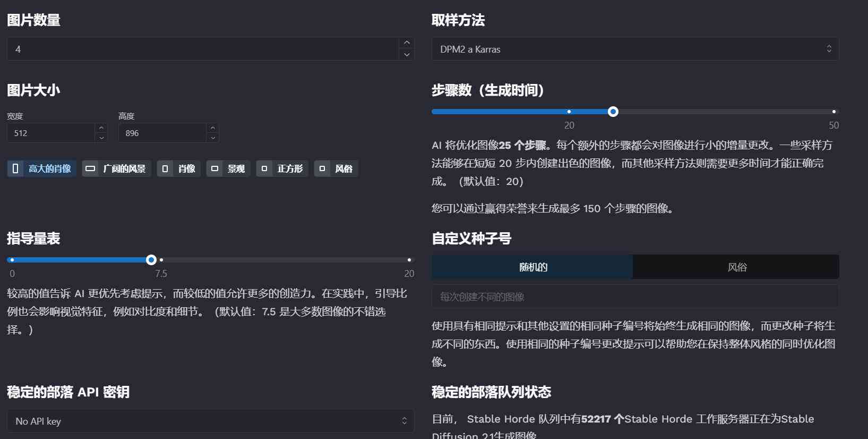Click the 取样方法 heading text

pyautogui.click(x=458, y=20)
